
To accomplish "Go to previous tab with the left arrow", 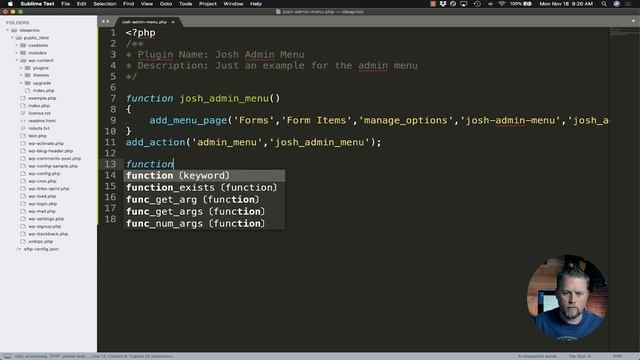I will [103, 22].
